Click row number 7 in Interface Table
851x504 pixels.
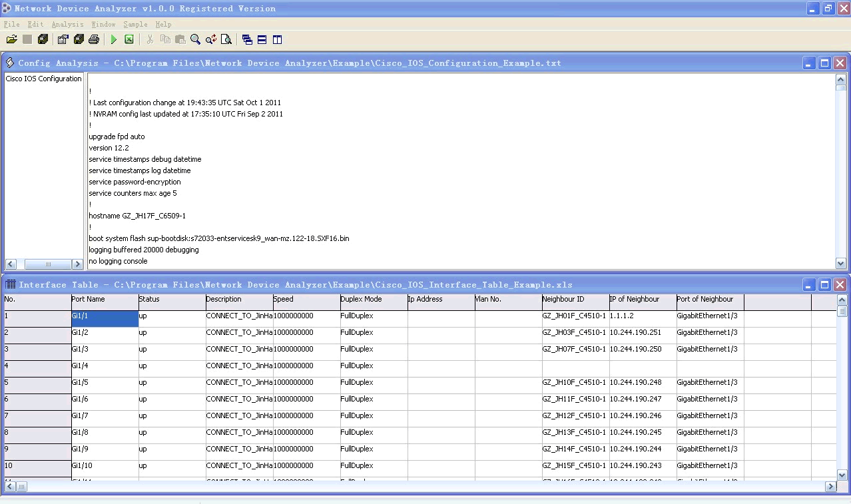pos(37,419)
